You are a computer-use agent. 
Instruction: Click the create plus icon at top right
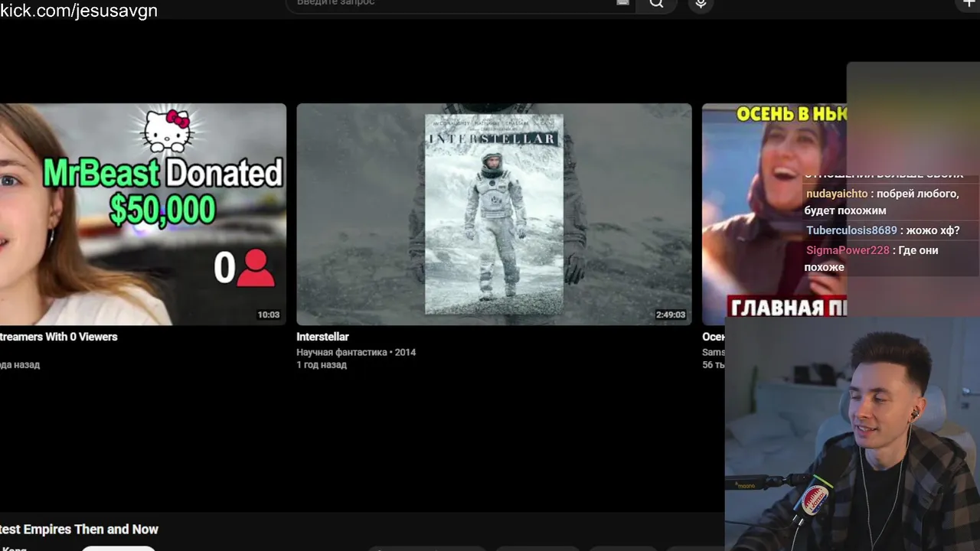(969, 3)
